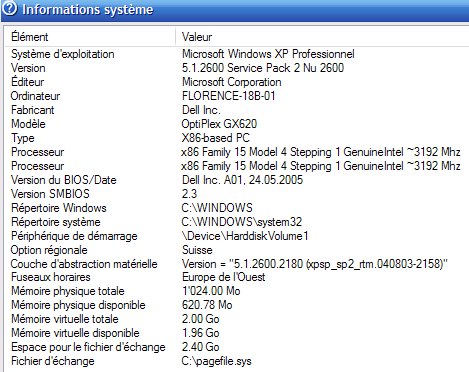
Task: Select the 1.96 Go value
Action: coord(201,333)
